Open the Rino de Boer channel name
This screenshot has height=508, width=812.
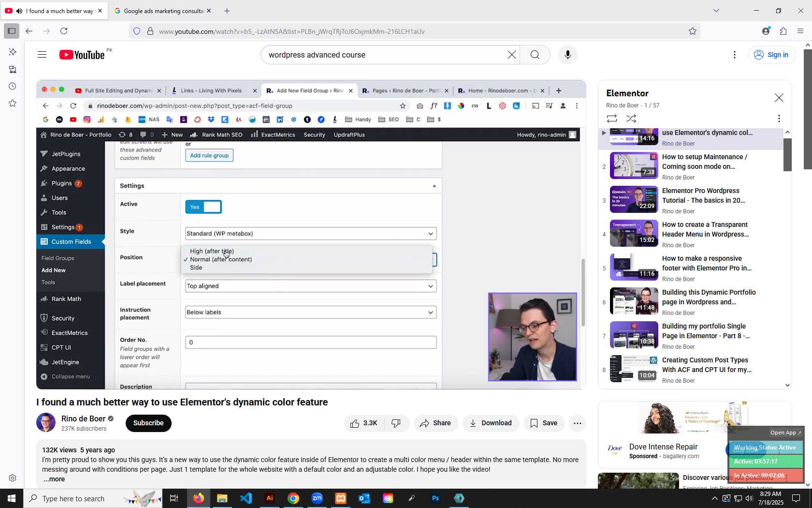(84, 418)
